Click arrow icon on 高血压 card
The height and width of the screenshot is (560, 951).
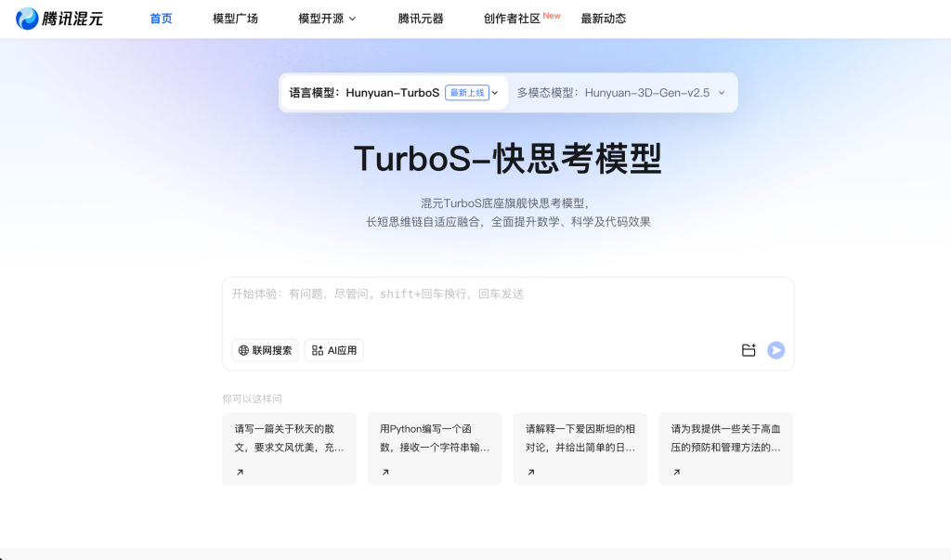click(677, 472)
